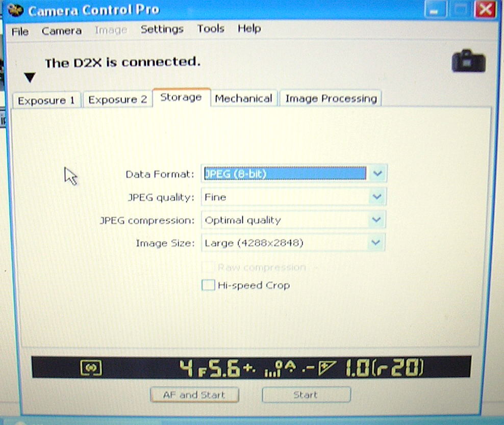Click the Large (4288x2848) value
Viewport: 504px width, 425px height.
tap(254, 243)
